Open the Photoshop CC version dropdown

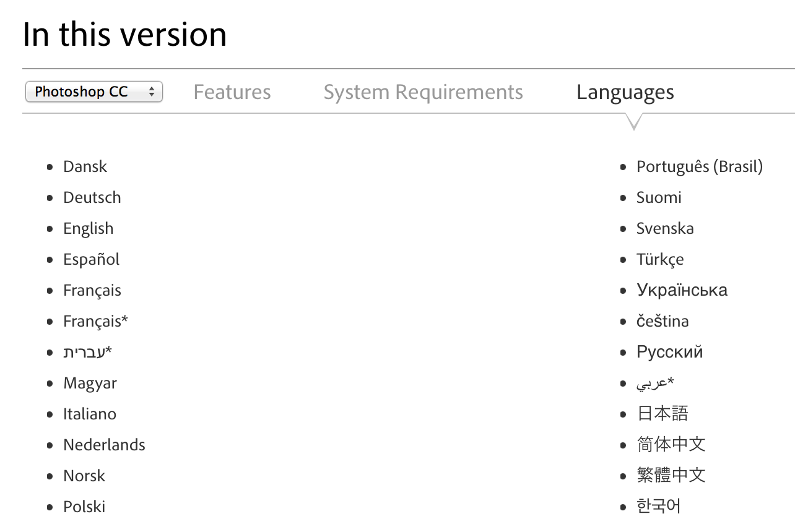tap(94, 92)
